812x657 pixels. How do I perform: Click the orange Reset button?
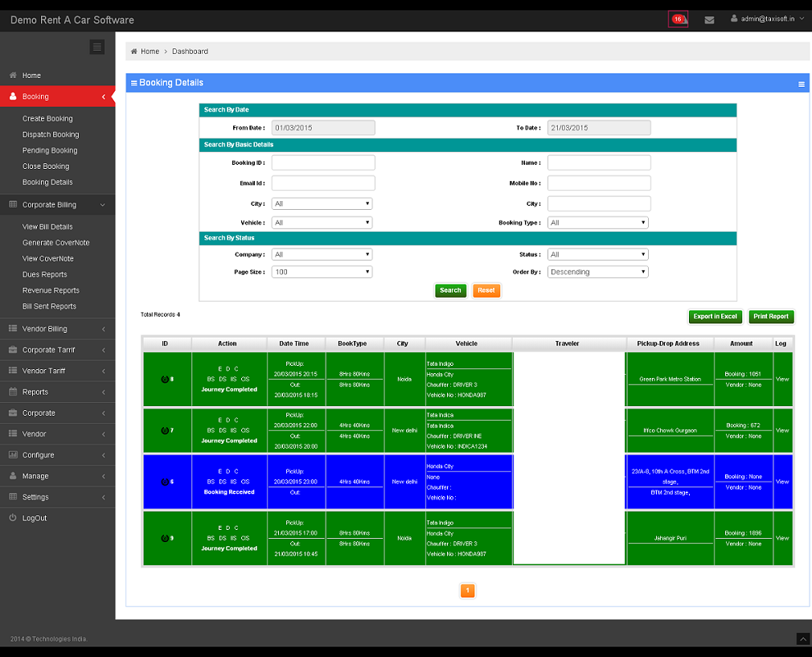[486, 290]
